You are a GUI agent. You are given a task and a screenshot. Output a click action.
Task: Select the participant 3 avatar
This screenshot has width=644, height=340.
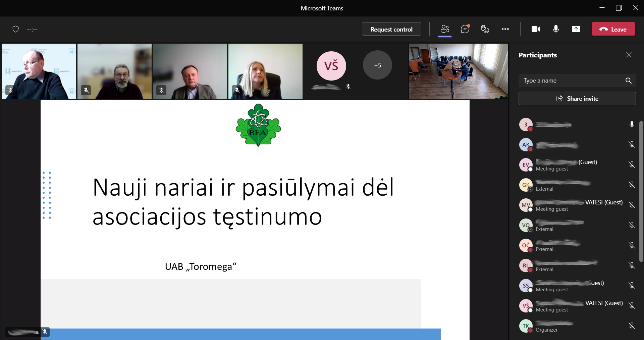click(526, 125)
